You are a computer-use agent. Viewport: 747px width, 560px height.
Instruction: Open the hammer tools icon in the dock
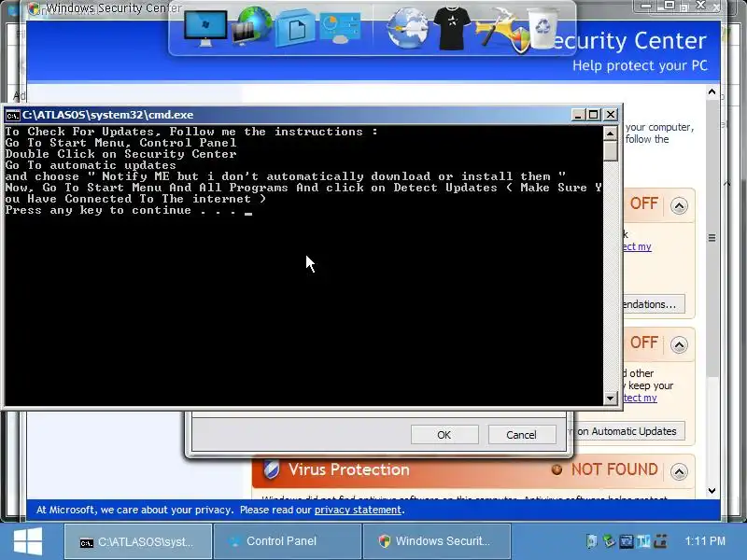[x=500, y=29]
